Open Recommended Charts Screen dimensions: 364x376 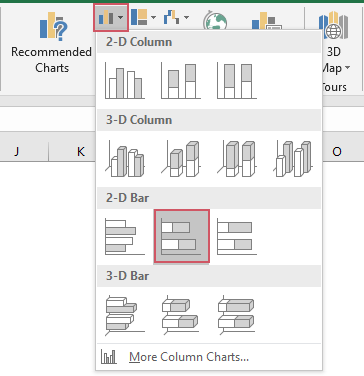click(x=52, y=43)
